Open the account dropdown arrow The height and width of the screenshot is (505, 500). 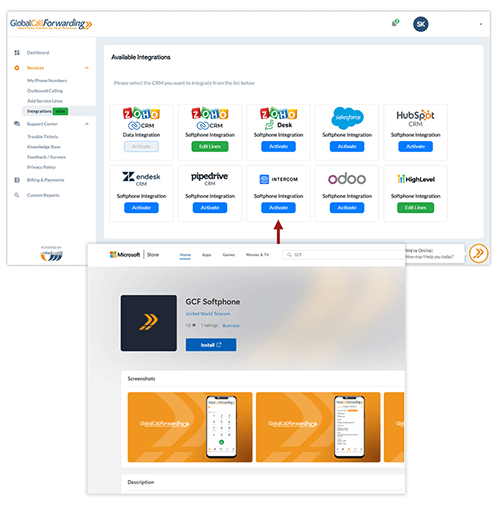click(481, 24)
